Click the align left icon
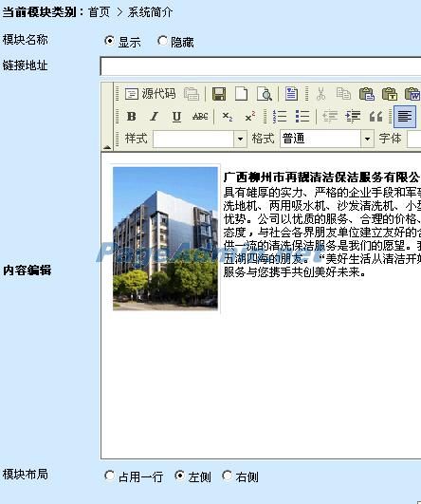The height and width of the screenshot is (504, 421). [x=405, y=117]
